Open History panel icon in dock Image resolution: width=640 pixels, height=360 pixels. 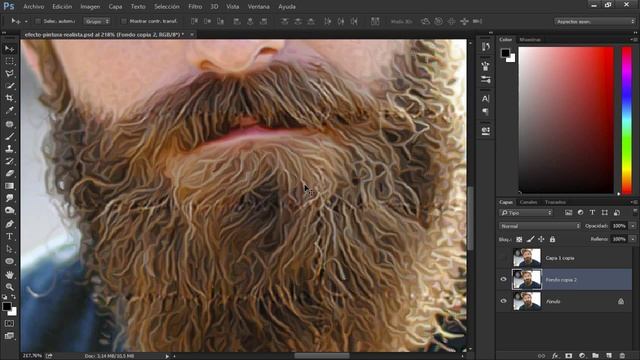coord(485,47)
